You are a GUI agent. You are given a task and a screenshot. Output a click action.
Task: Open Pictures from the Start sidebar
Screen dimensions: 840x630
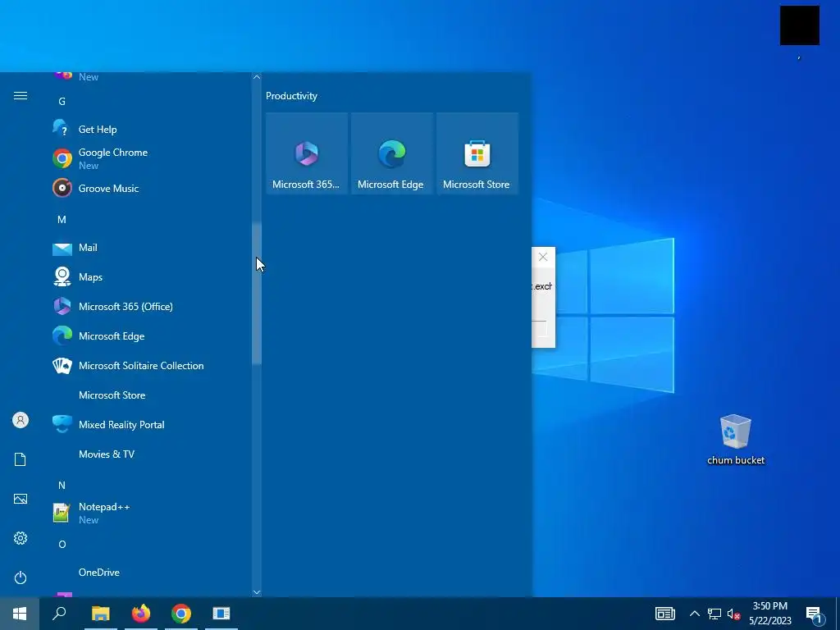[x=21, y=499]
